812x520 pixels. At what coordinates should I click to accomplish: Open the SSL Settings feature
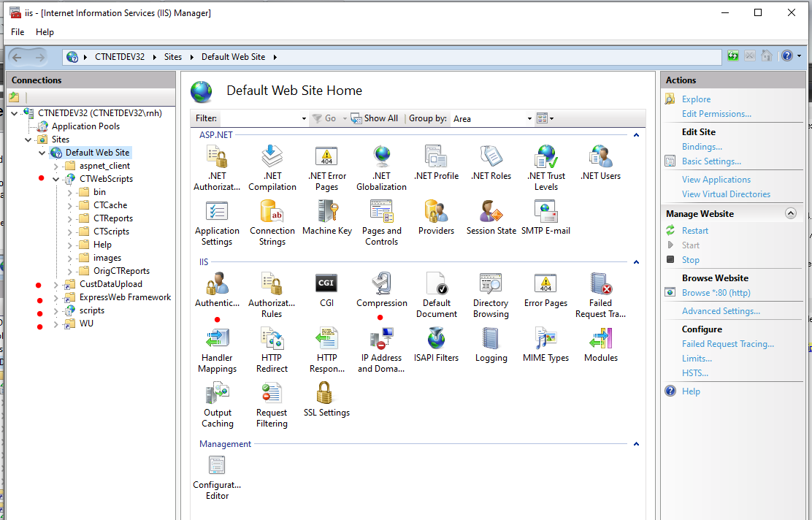click(x=326, y=399)
